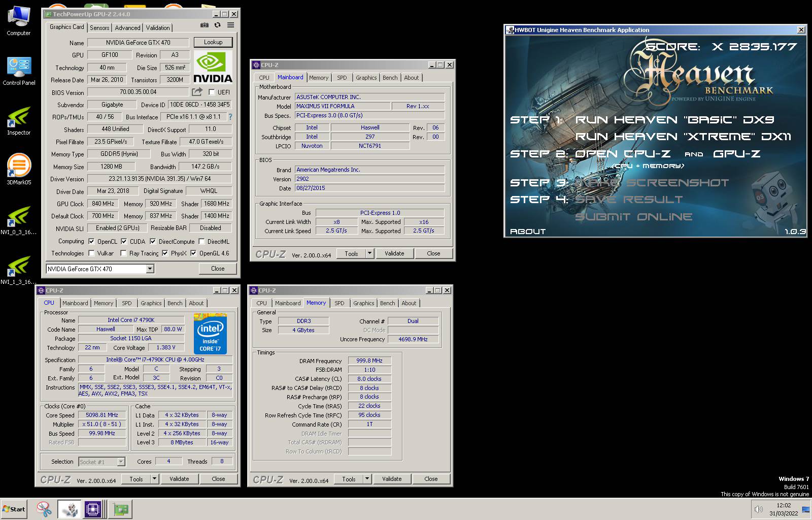This screenshot has height=520, width=812.
Task: Open Graphics tab in CPU-Z Memory window
Action: (364, 303)
